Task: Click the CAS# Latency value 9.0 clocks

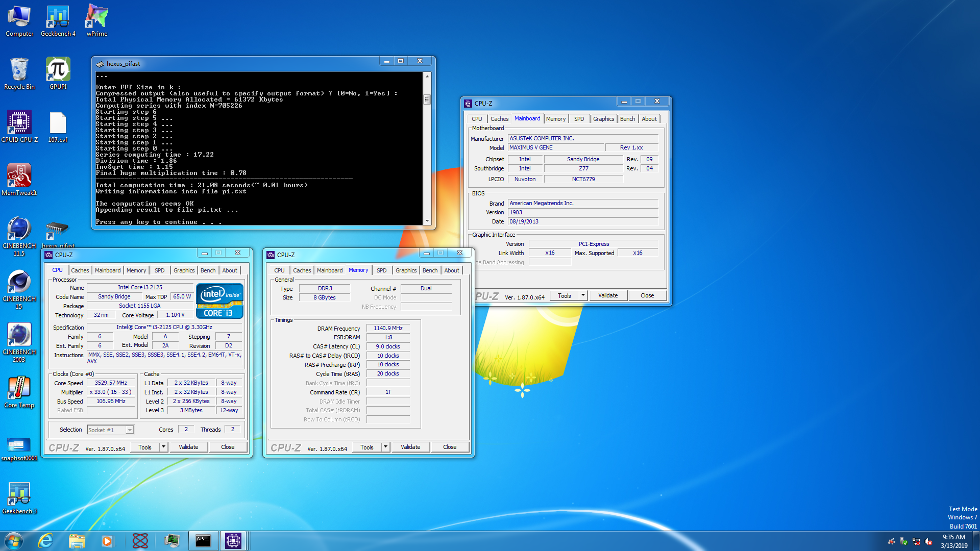Action: pos(388,346)
